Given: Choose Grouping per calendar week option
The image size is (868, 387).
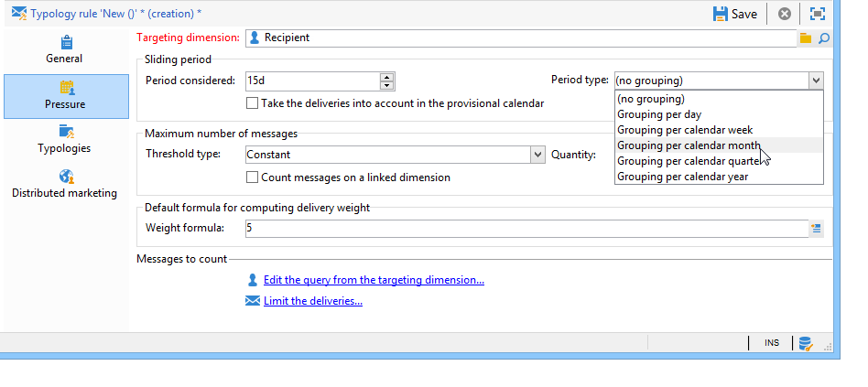Looking at the screenshot, I should (x=684, y=130).
